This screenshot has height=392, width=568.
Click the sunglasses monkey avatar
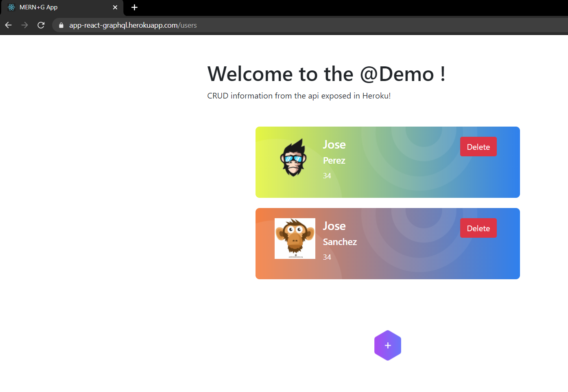(293, 158)
